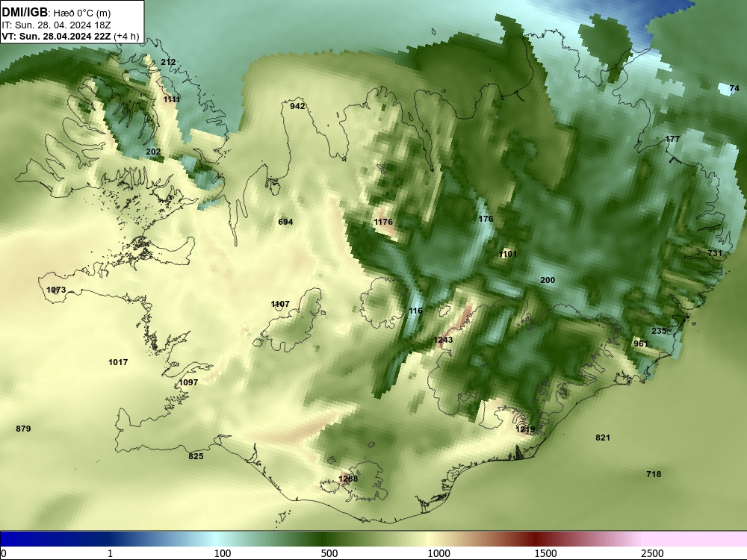Select the 'IT: Sun. 28. 04. 2024 18Z' line
This screenshot has width=747, height=560.
click(56, 25)
